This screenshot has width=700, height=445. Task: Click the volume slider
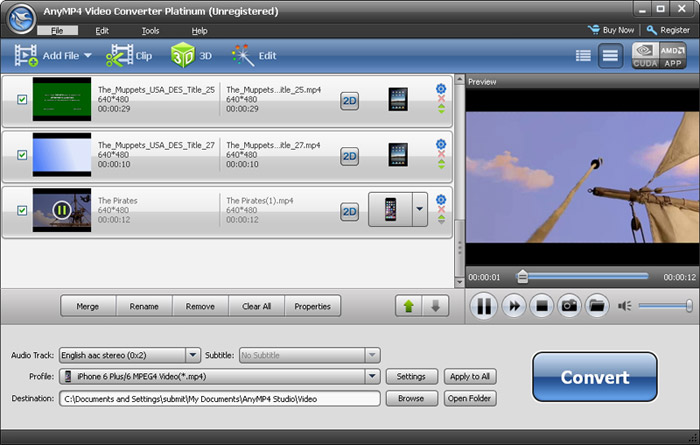(665, 306)
